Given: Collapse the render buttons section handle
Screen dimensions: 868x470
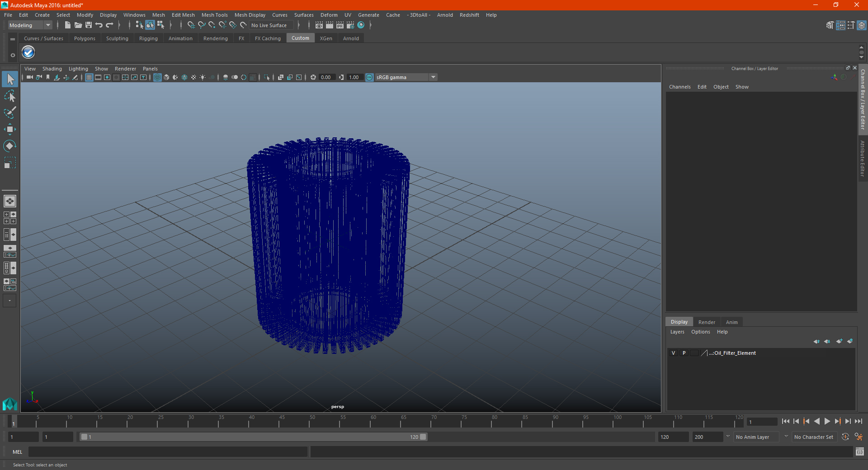Looking at the screenshot, I should [309, 25].
